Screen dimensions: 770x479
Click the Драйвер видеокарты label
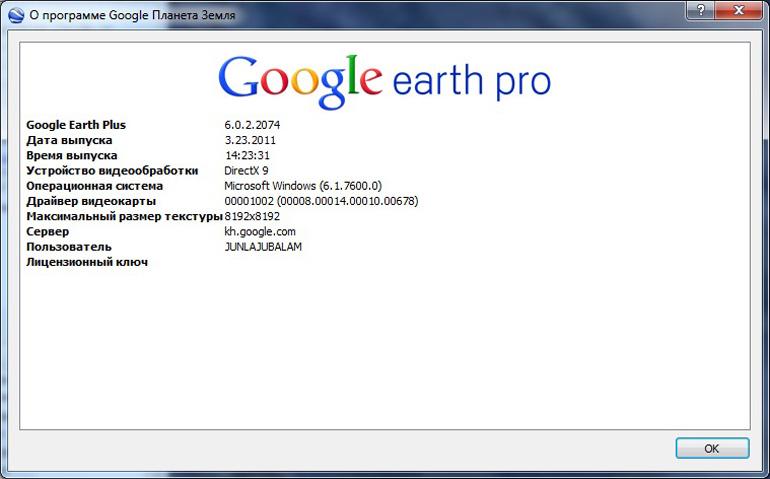click(91, 201)
